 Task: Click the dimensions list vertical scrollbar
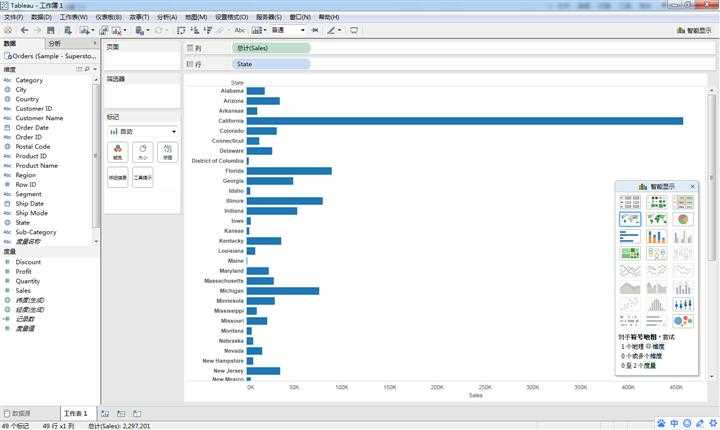coord(96,155)
